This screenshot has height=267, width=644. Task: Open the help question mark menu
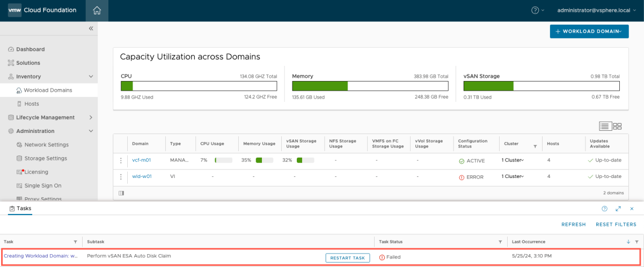[x=538, y=10]
